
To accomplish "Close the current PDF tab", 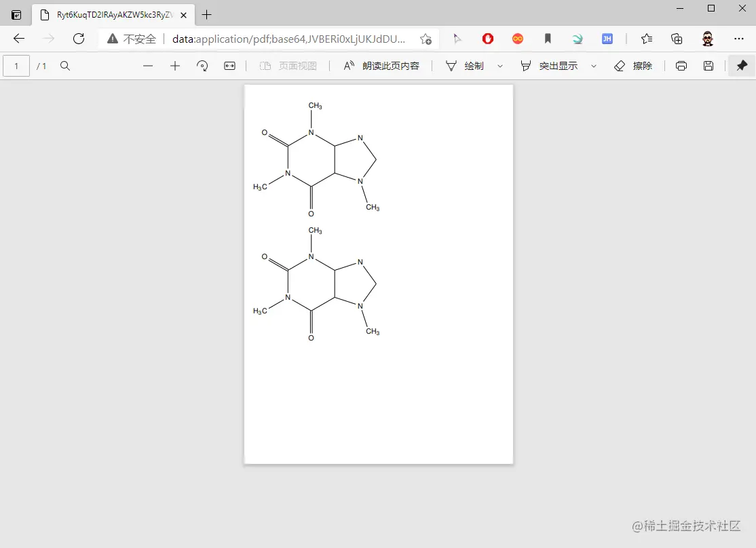I will click(x=184, y=15).
